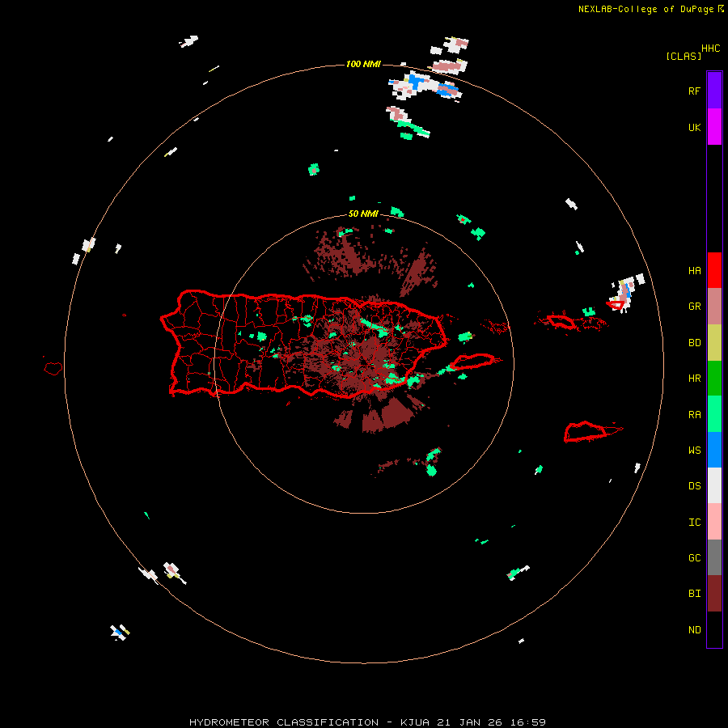The height and width of the screenshot is (728, 728).
Task: Click the UK magenta legend swatch
Action: point(714,127)
